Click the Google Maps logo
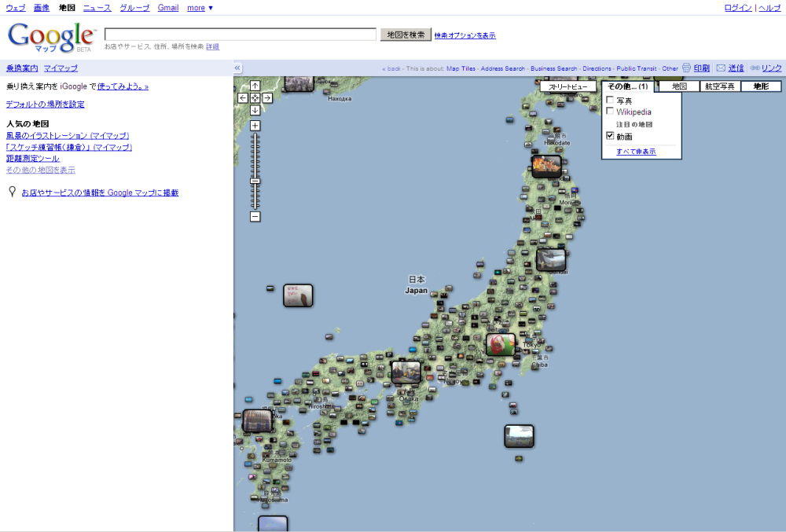 pyautogui.click(x=51, y=38)
